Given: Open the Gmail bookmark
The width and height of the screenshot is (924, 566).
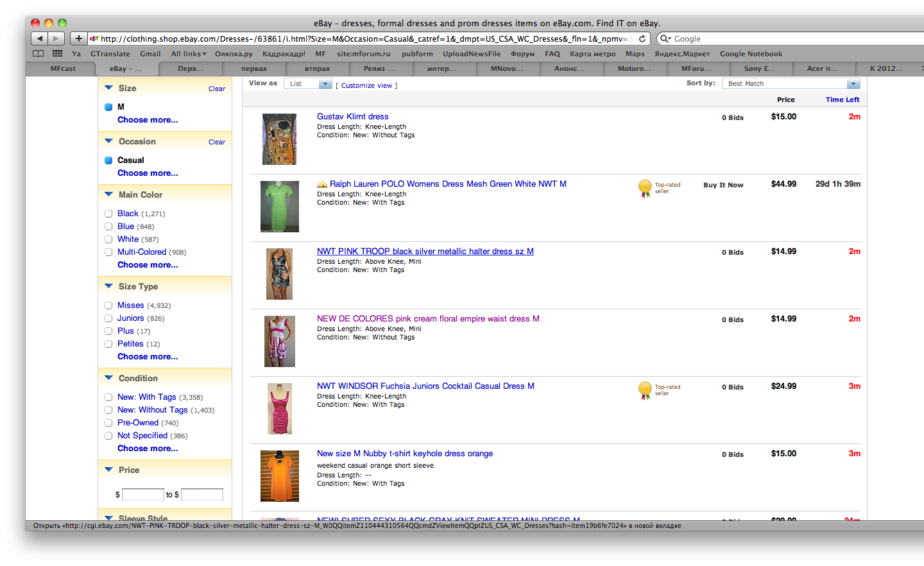Looking at the screenshot, I should (150, 54).
